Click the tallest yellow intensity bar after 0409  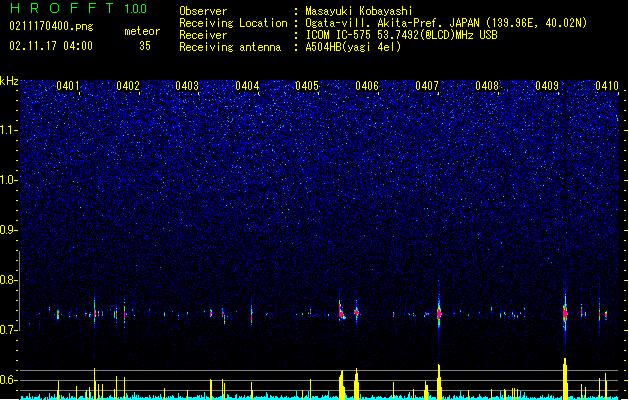coord(565,378)
